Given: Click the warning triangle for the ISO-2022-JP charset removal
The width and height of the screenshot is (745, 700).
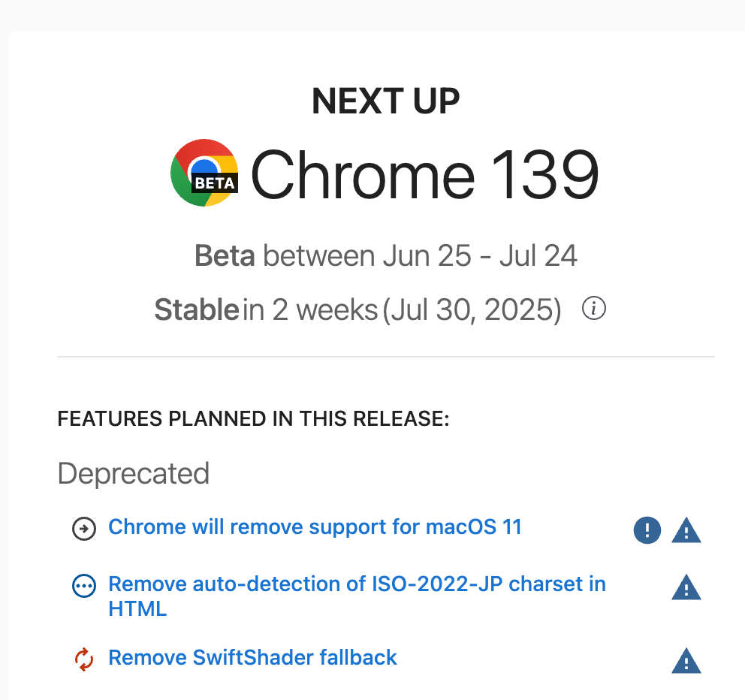Looking at the screenshot, I should point(686,588).
